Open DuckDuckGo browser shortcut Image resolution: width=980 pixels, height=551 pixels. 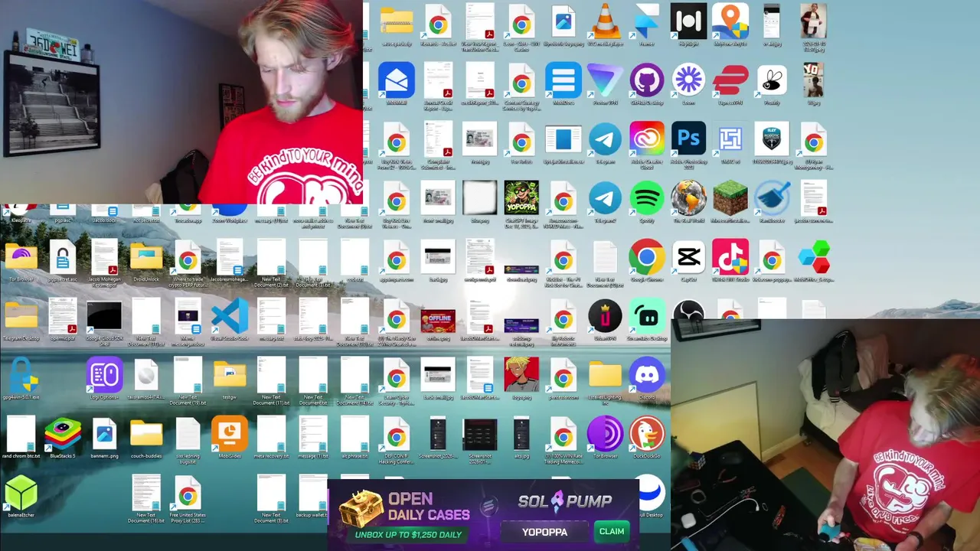point(647,435)
